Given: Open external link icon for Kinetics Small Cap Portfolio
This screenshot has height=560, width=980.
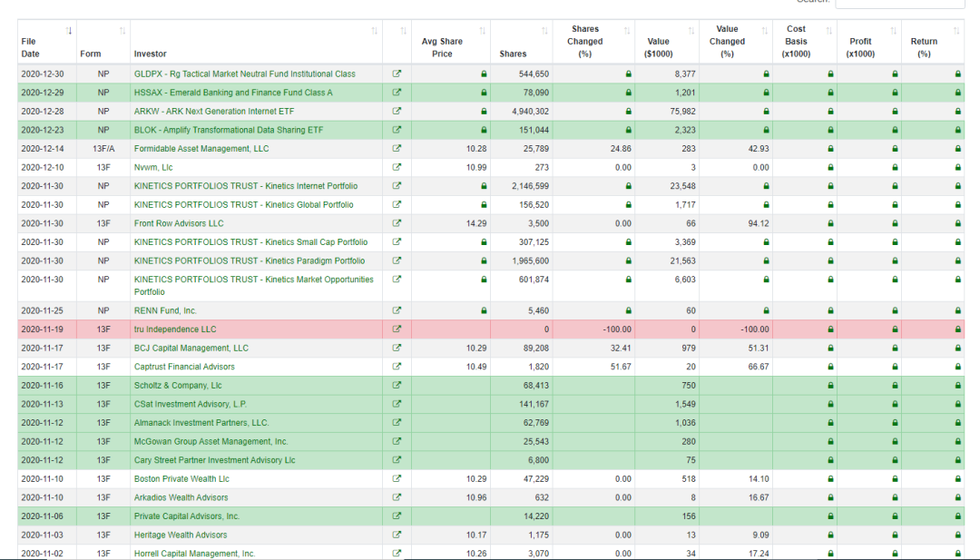Looking at the screenshot, I should tap(397, 241).
